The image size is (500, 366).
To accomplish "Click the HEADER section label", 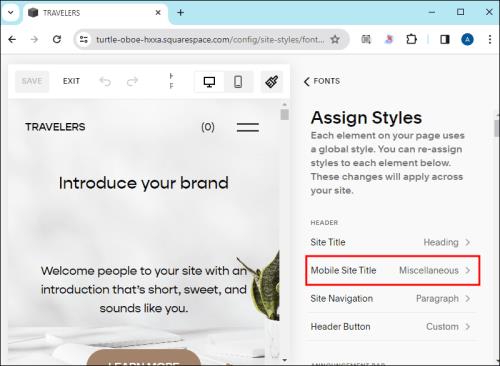I will (324, 223).
